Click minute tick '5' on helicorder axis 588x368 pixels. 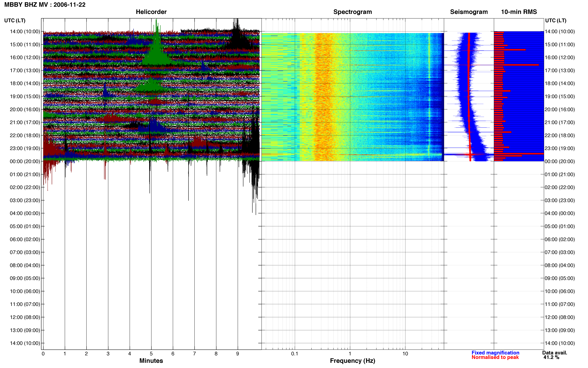click(151, 354)
